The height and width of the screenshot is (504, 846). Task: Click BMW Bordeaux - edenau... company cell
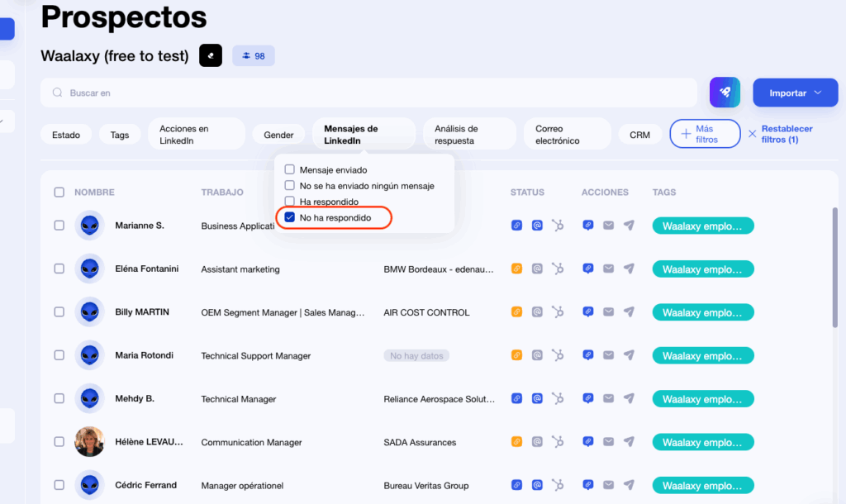[x=439, y=269]
